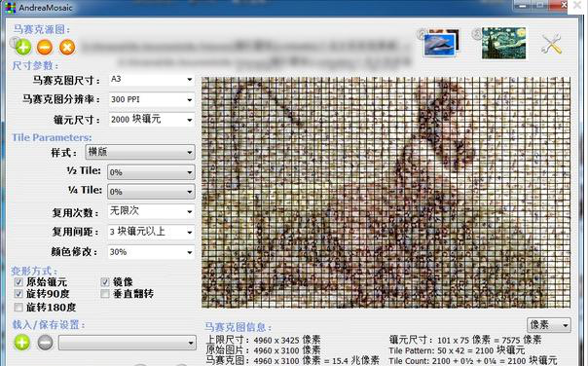588x366 pixels.
Task: Open the 颜色修改 30% dropdown
Action: (152, 252)
